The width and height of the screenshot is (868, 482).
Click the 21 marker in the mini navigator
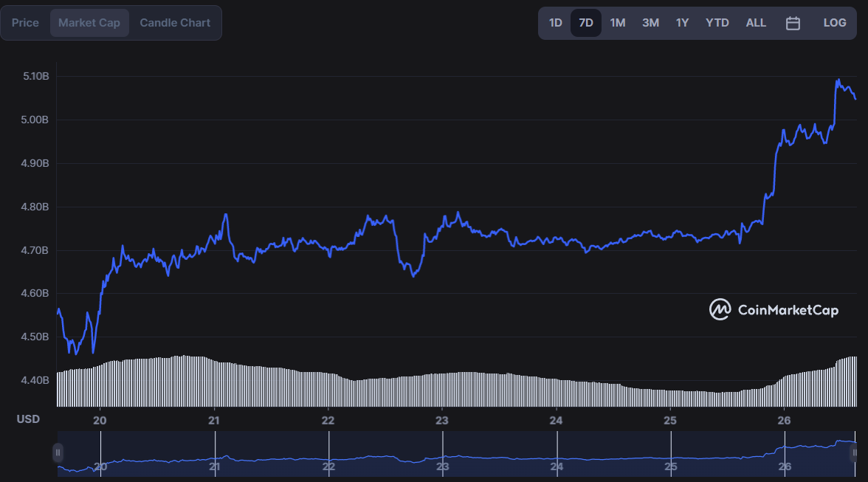[x=214, y=466]
